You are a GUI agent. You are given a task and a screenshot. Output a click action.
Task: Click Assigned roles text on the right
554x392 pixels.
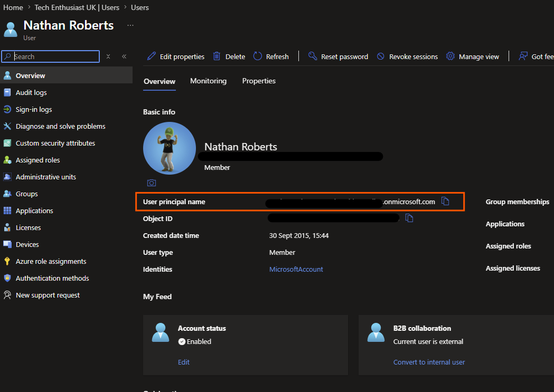tap(508, 246)
